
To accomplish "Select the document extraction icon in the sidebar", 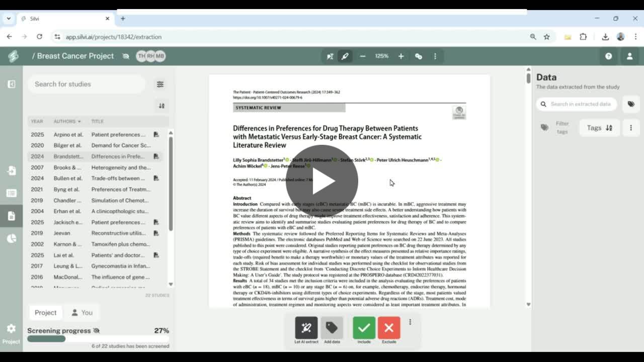I will tap(11, 216).
